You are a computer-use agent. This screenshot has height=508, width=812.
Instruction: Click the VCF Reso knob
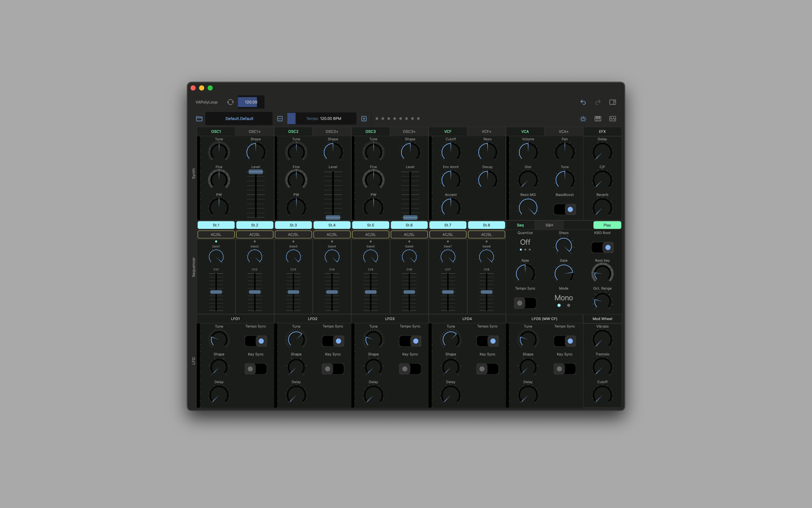coord(487,151)
